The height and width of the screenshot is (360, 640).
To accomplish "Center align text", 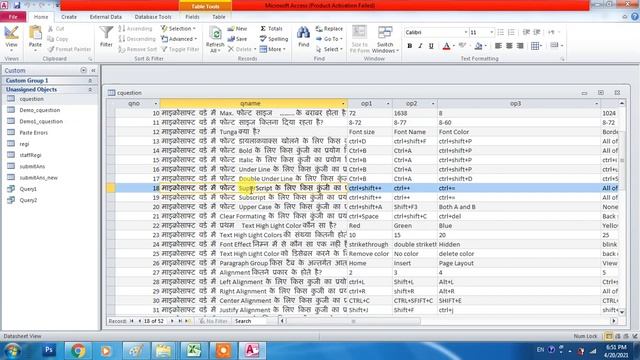I will click(509, 46).
